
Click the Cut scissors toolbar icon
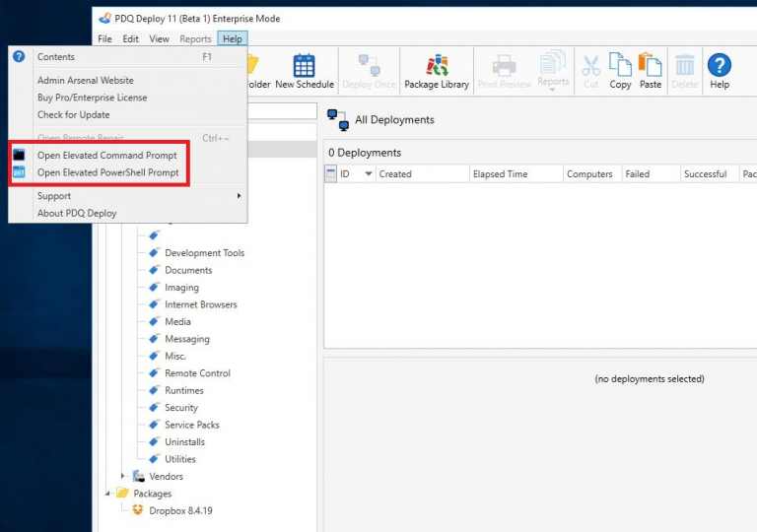(591, 66)
